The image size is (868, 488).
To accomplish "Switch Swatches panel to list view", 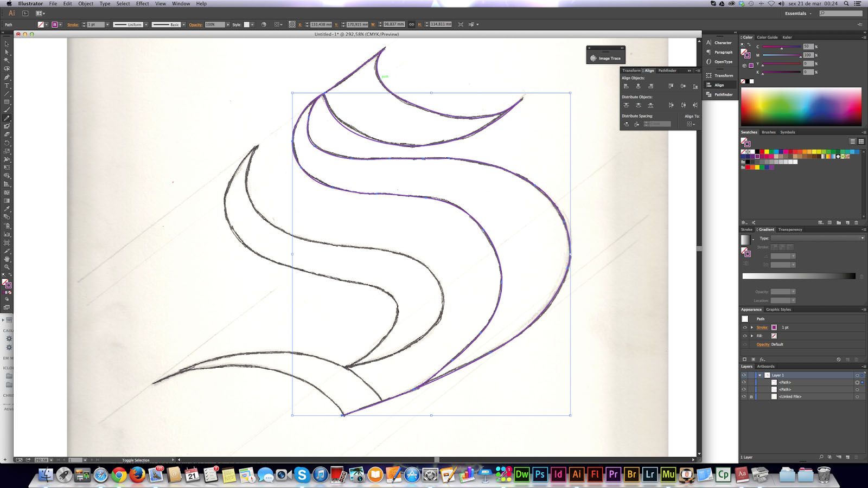I will click(852, 142).
